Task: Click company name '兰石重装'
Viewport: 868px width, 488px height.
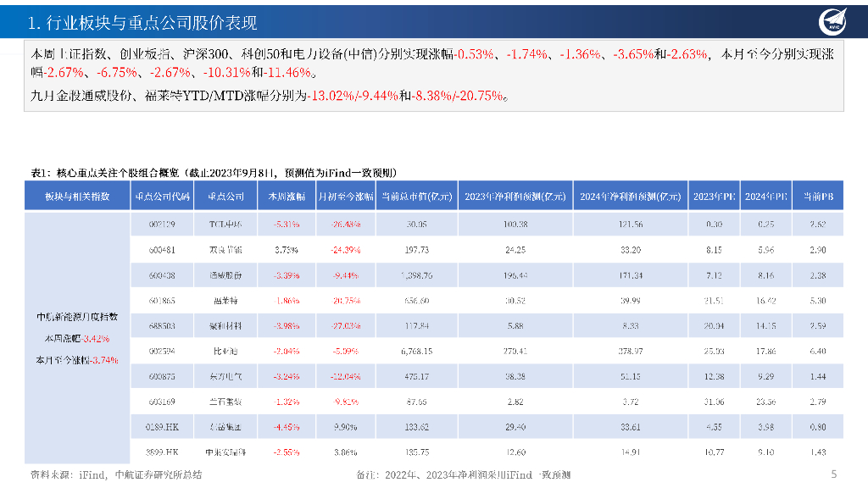Action: (x=225, y=402)
